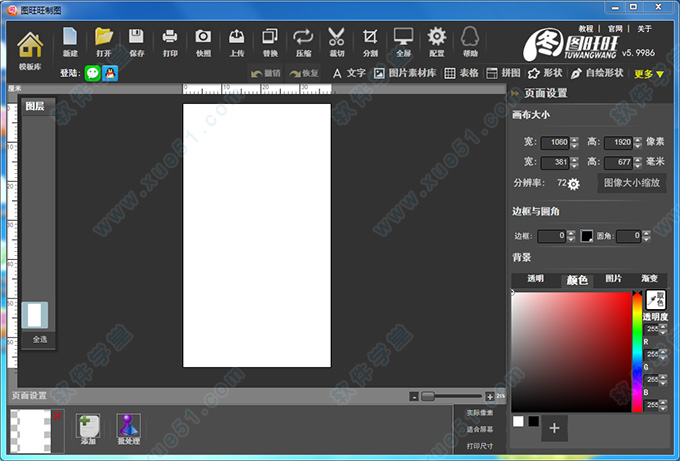Click the 保存 save icon
Screen dimensions: 680x461
pyautogui.click(x=137, y=41)
